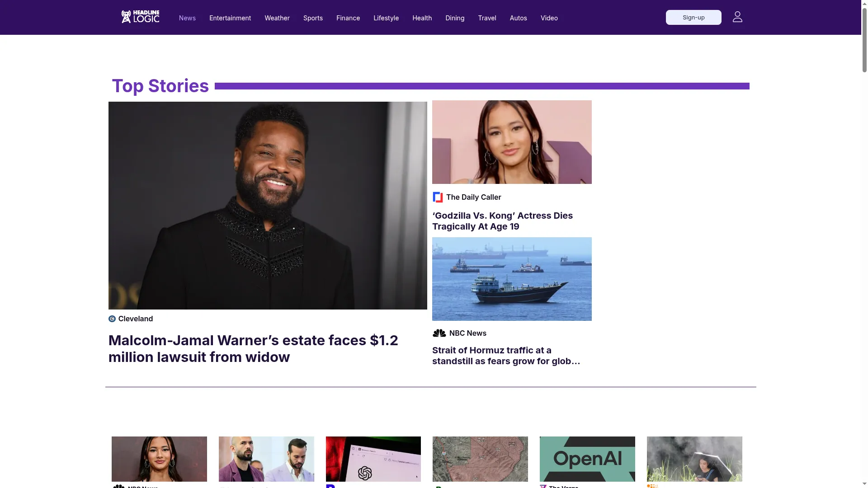This screenshot has width=868, height=488.
Task: Open the News menu item
Action: coord(187,18)
